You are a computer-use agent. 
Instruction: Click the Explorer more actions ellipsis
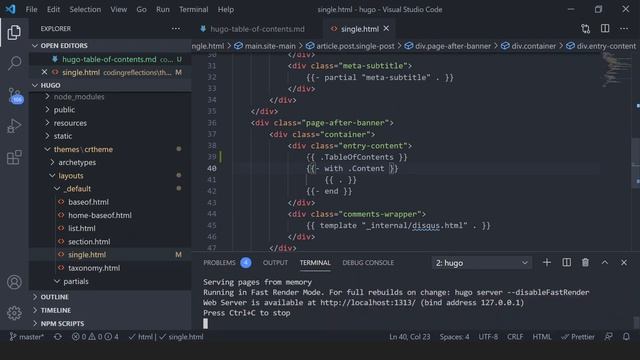tap(176, 29)
